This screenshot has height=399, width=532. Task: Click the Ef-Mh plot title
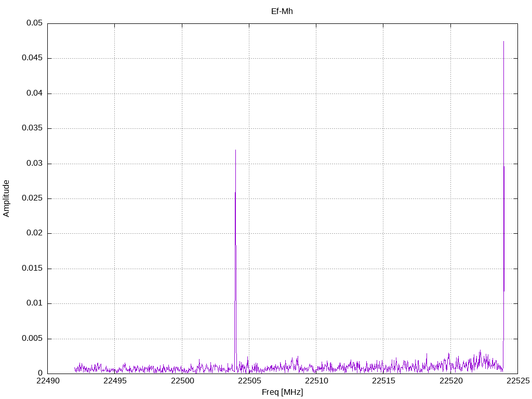pyautogui.click(x=282, y=11)
